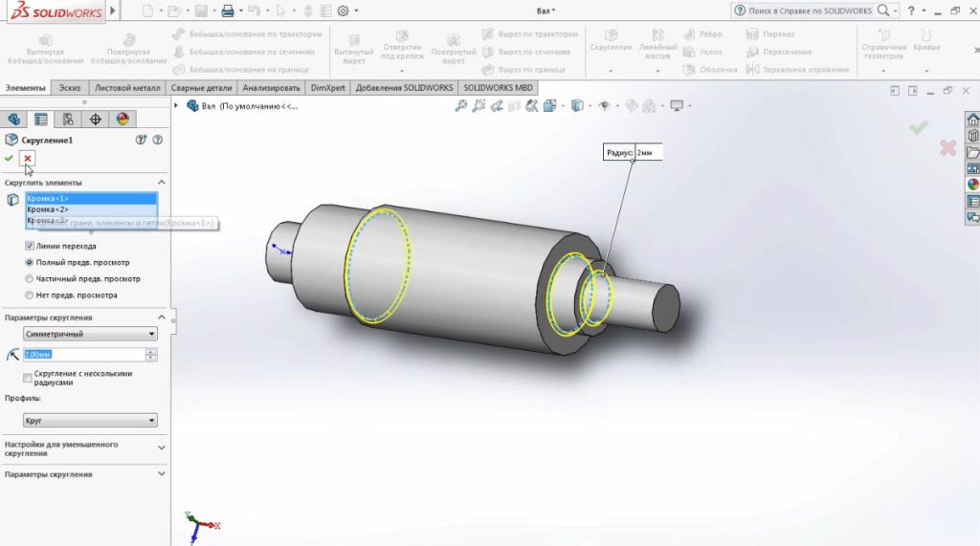Open the Hide/Show Items eye icon
Image resolution: width=980 pixels, height=546 pixels.
pyautogui.click(x=604, y=106)
